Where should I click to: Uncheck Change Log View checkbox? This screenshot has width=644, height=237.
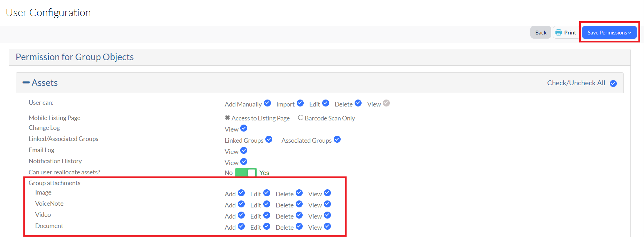click(x=244, y=128)
